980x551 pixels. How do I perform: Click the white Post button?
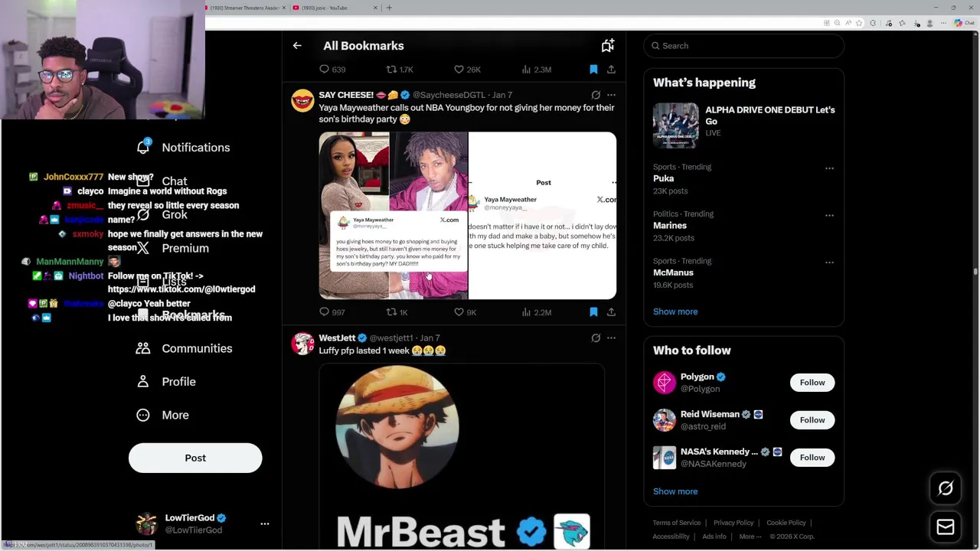tap(195, 458)
